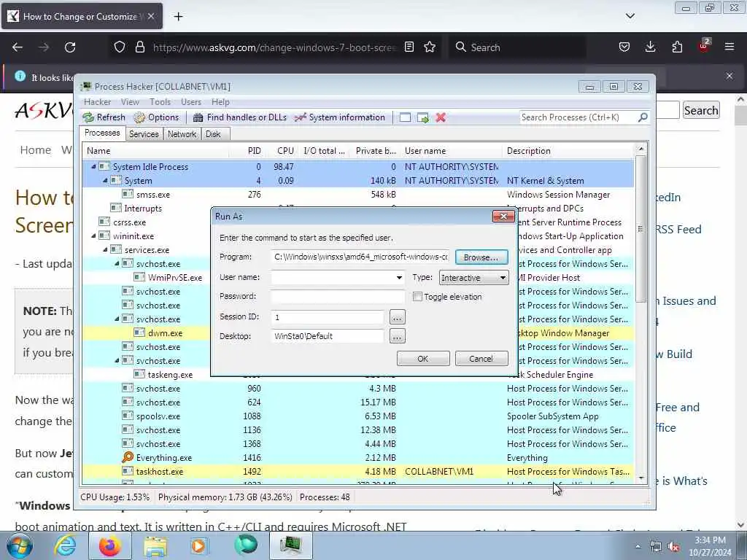The image size is (747, 560).
Task: Show hidden tray icons arrow
Action: point(638,547)
